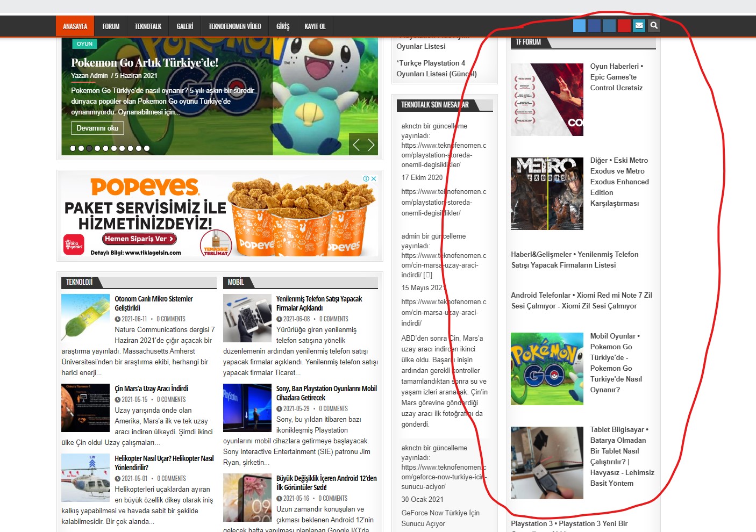Open 0 COMMENTS under Çin Mars'a article

[171, 399]
